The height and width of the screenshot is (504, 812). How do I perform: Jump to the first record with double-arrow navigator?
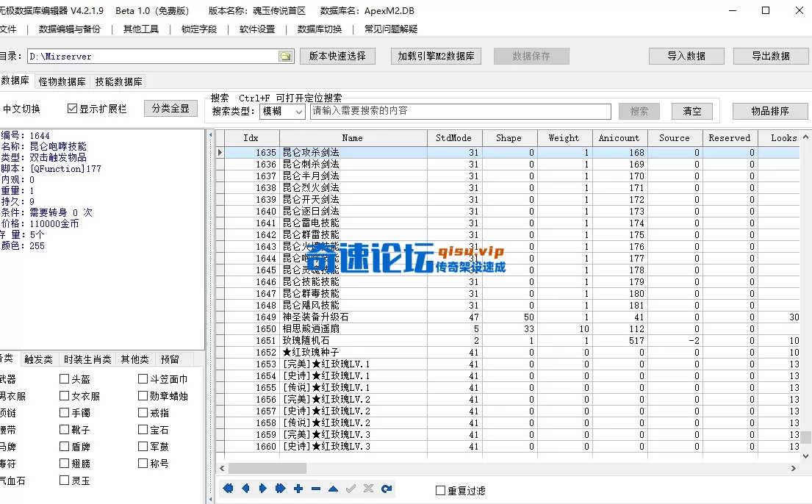point(228,488)
